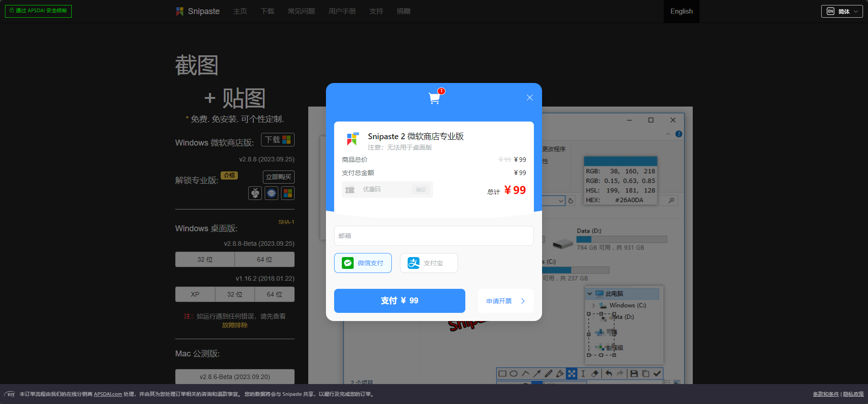Expand the 此电脑 tree node in the demo

click(x=590, y=294)
